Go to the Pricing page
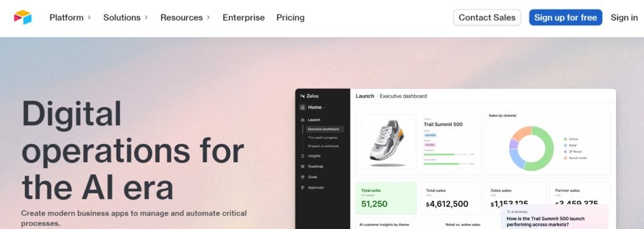Screen dimensions: 644x229 (291, 18)
